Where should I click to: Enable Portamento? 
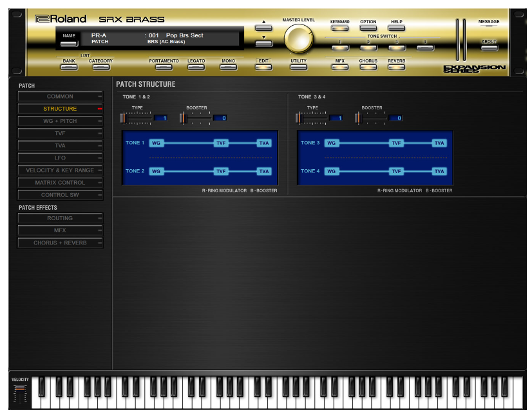tap(164, 67)
